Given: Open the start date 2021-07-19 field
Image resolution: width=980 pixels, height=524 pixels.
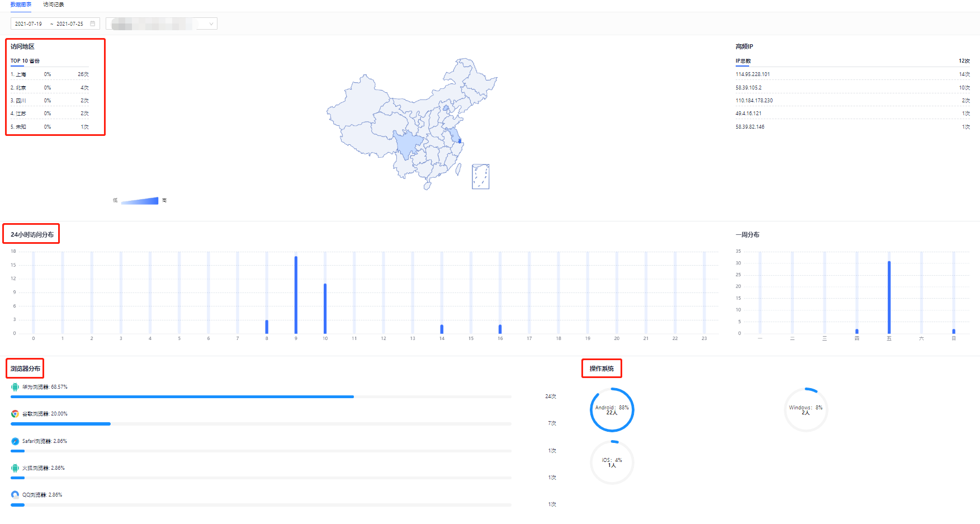Looking at the screenshot, I should pos(29,23).
